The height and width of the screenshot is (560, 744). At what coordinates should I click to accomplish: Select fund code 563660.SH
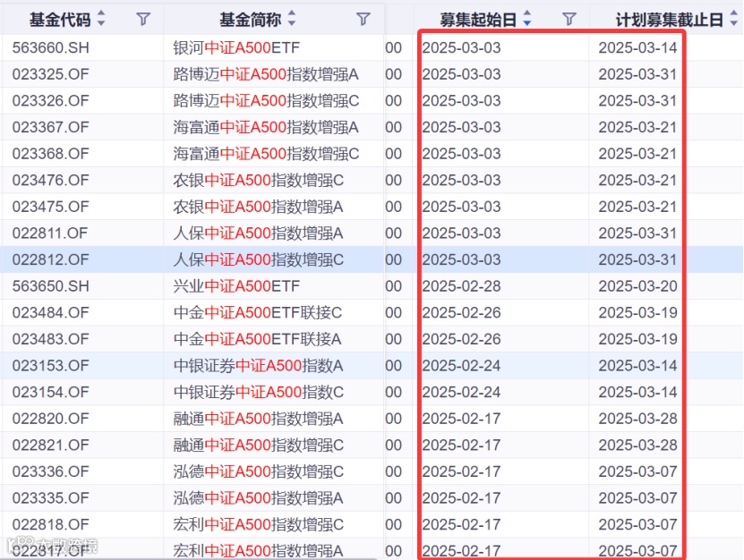point(51,48)
